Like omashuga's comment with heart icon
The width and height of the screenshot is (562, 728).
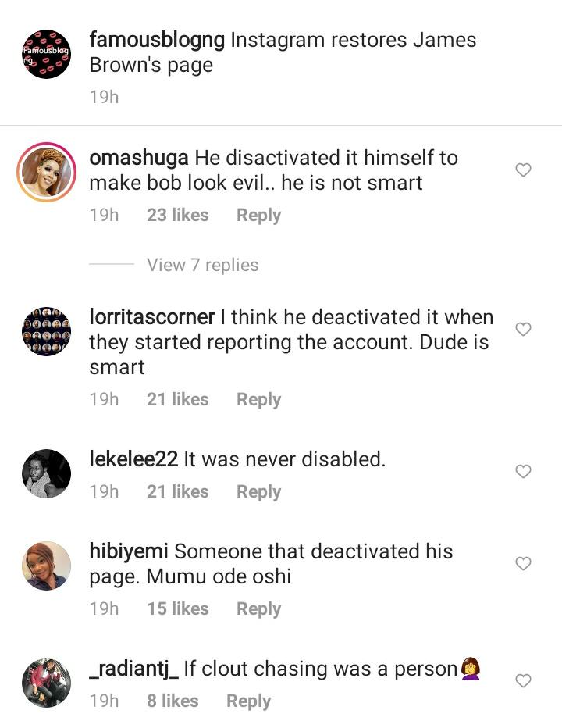click(x=524, y=170)
